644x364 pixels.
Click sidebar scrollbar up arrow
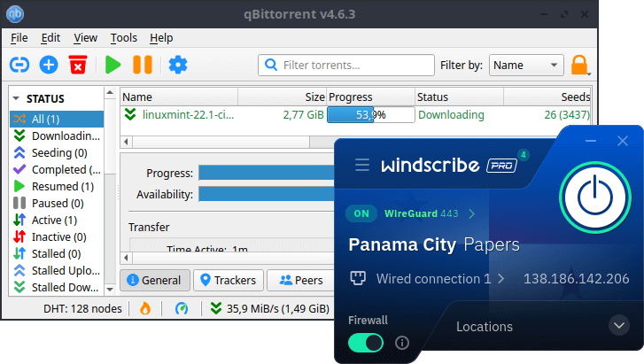click(x=110, y=92)
